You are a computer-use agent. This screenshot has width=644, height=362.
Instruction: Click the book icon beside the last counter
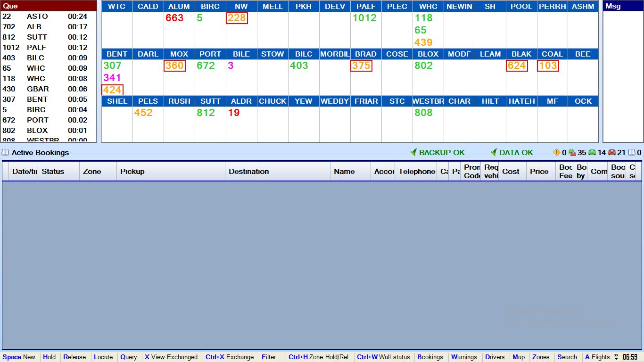[631, 153]
